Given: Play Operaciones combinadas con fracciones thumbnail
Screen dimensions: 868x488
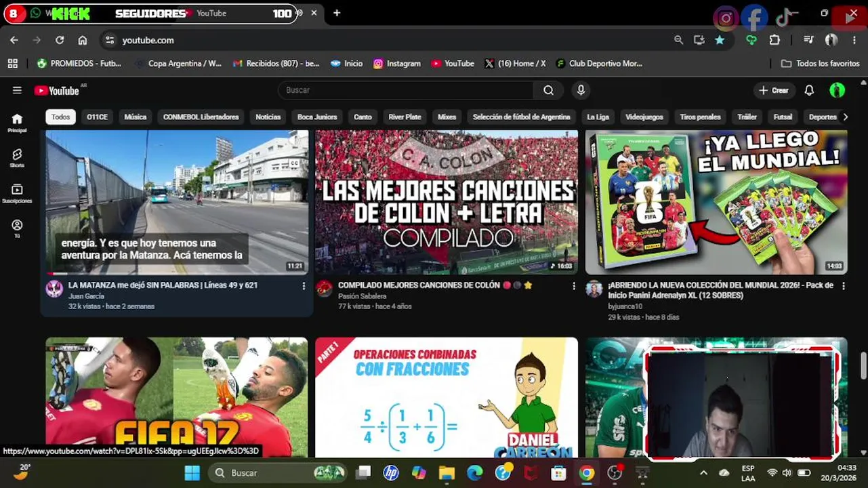Looking at the screenshot, I should click(447, 397).
